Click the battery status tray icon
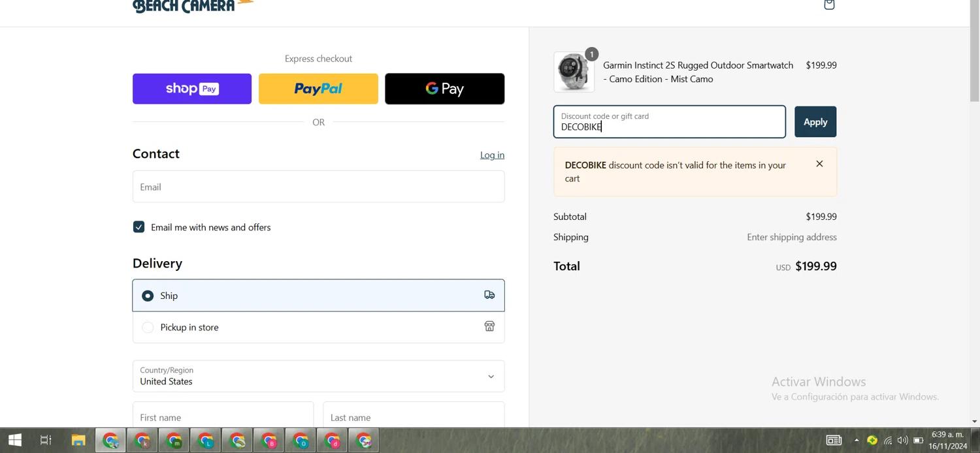The image size is (980, 453). [x=918, y=441]
